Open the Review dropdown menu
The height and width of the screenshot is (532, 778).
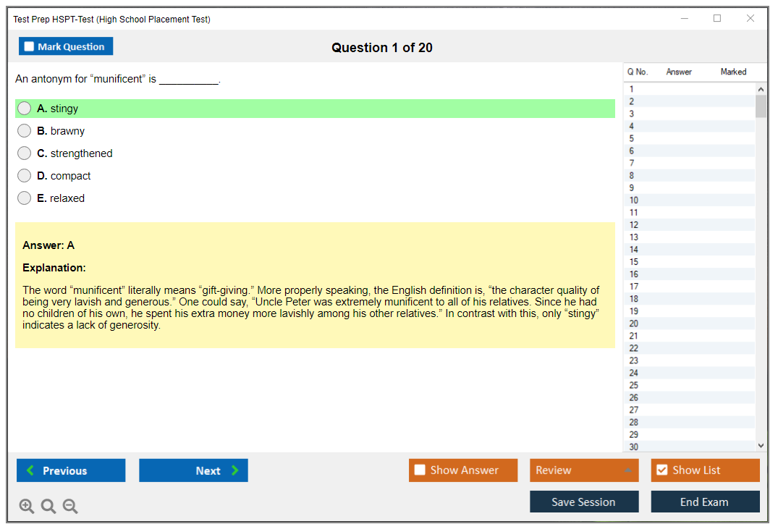pyautogui.click(x=583, y=470)
